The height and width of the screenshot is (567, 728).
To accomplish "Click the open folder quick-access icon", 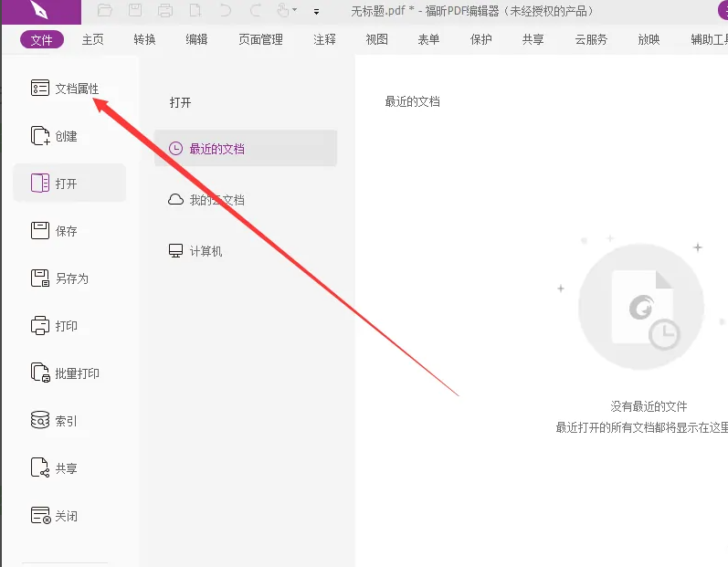I will point(105,10).
